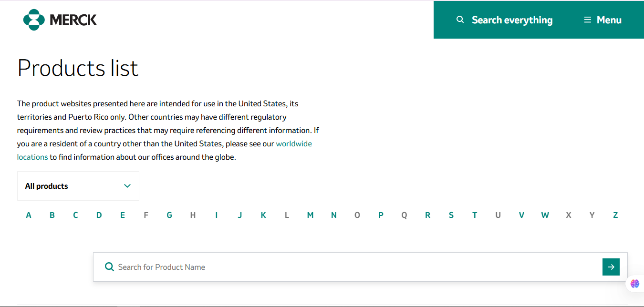The height and width of the screenshot is (307, 644).
Task: Select the greyed letter O
Action: click(357, 215)
